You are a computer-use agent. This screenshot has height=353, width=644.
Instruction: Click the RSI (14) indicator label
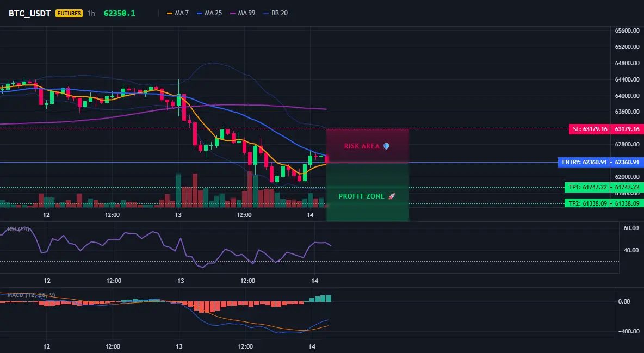click(18, 230)
